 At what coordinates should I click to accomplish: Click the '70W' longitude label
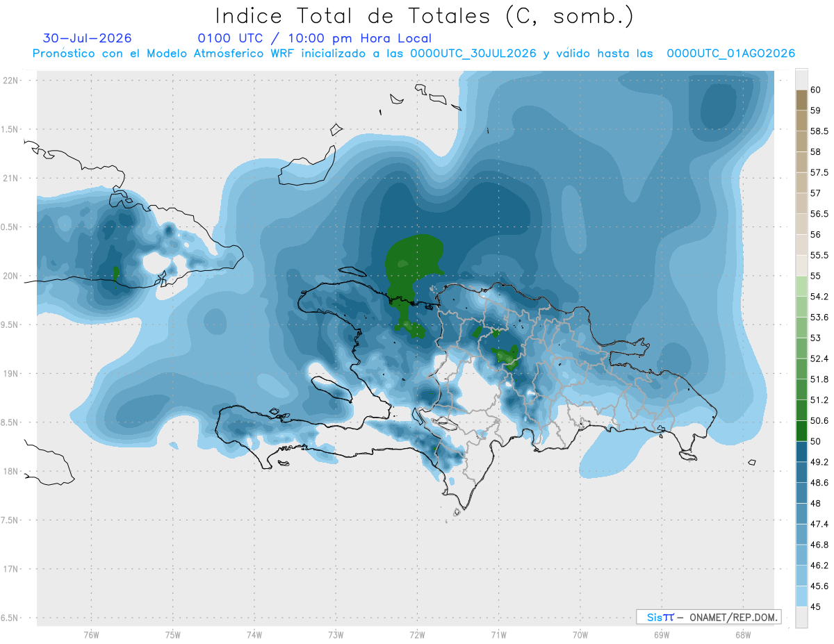(580, 635)
